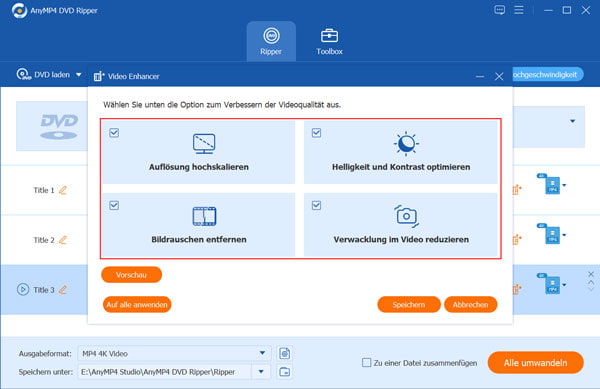This screenshot has height=389, width=600.
Task: Open the output folder icon
Action: [284, 372]
